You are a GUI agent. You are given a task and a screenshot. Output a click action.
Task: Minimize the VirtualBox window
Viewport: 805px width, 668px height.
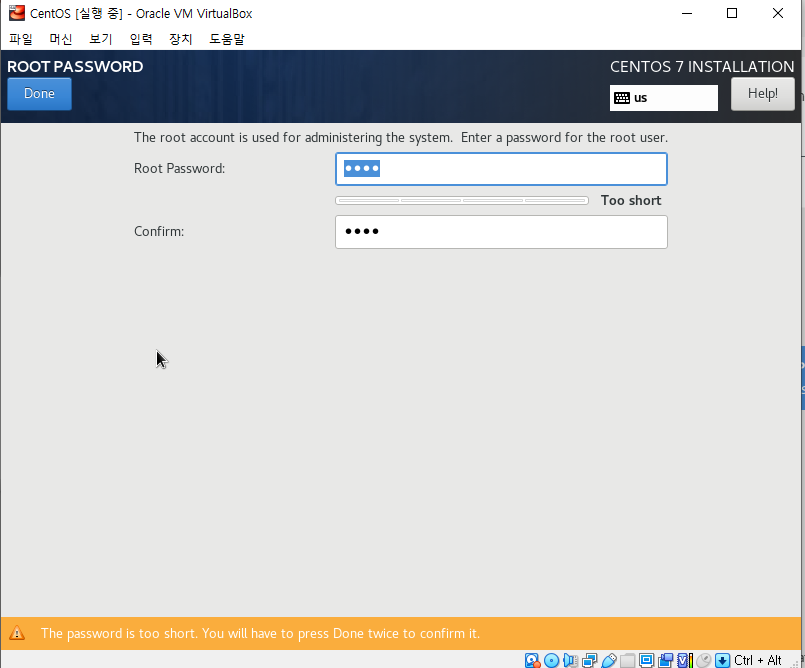687,13
